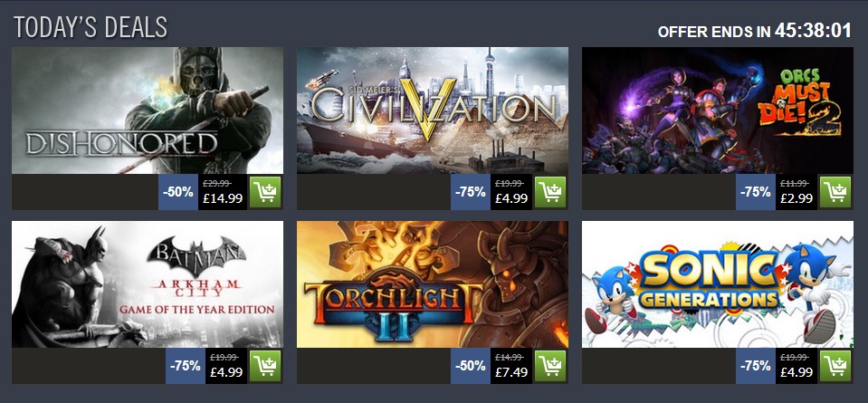Viewport: 868px width, 403px height.
Task: Add Sonic Generations to cart
Action: point(835,366)
